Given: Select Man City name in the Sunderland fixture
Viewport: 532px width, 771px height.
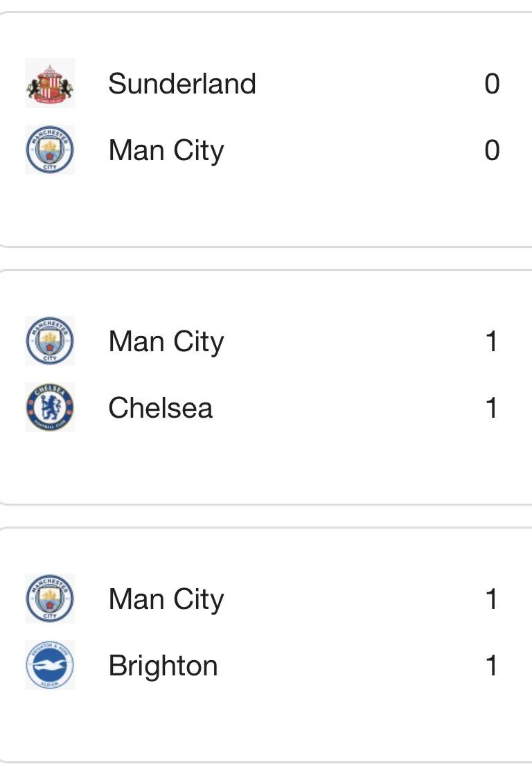Looking at the screenshot, I should [x=166, y=150].
